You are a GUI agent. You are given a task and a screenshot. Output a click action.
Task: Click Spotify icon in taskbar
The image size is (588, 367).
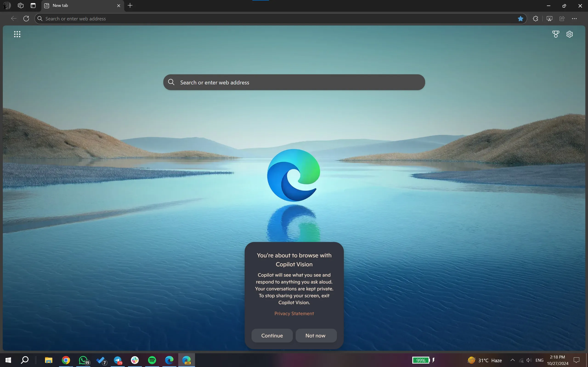click(152, 360)
